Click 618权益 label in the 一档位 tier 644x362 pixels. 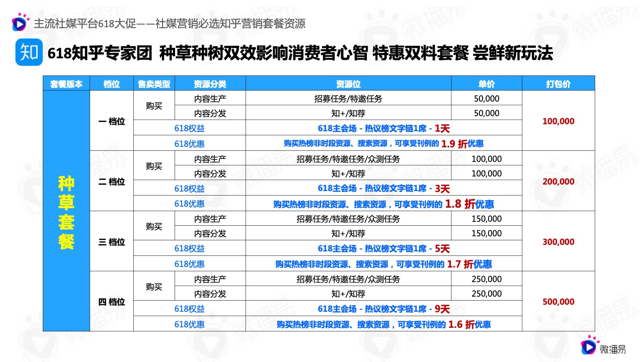tap(190, 128)
